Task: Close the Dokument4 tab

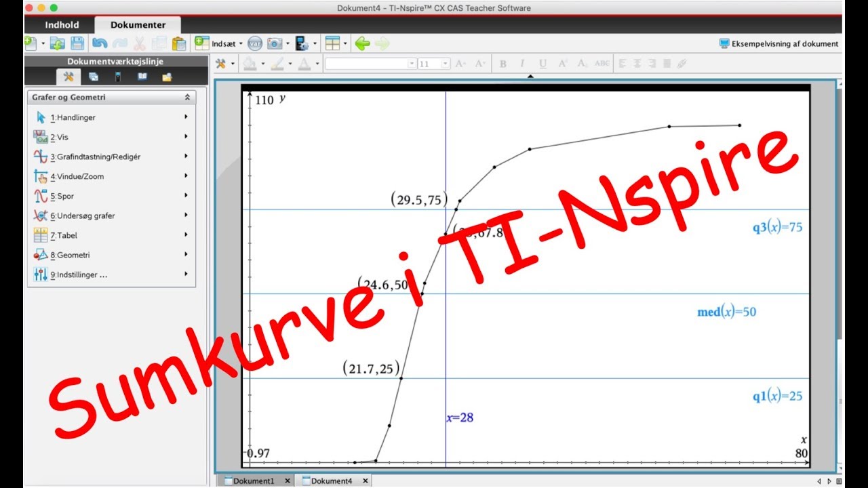Action: pyautogui.click(x=364, y=481)
